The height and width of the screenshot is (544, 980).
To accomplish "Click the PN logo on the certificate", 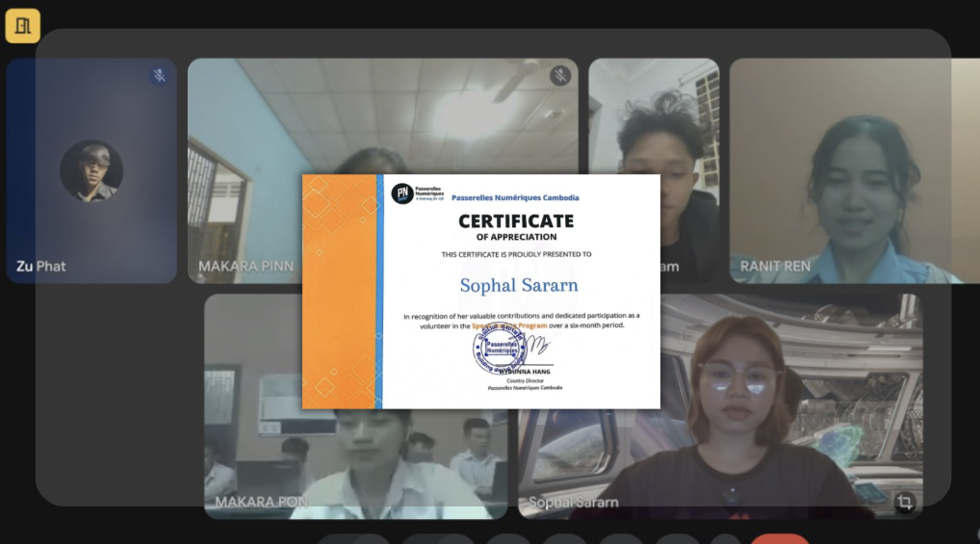I will pyautogui.click(x=401, y=194).
